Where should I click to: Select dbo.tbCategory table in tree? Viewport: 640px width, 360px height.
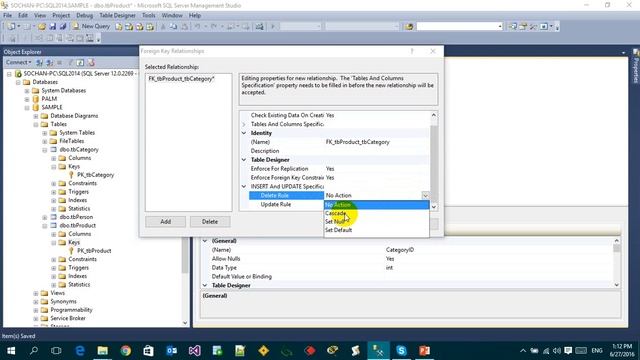coord(79,149)
